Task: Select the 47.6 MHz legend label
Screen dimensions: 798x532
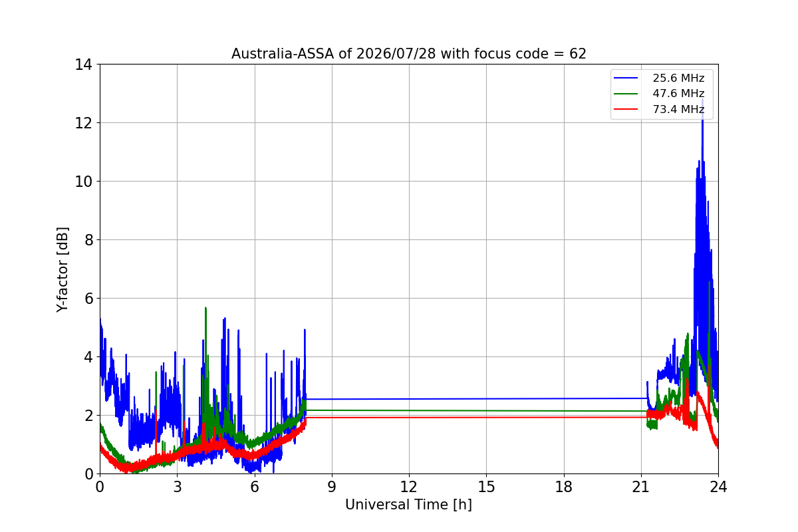Action: (x=678, y=94)
